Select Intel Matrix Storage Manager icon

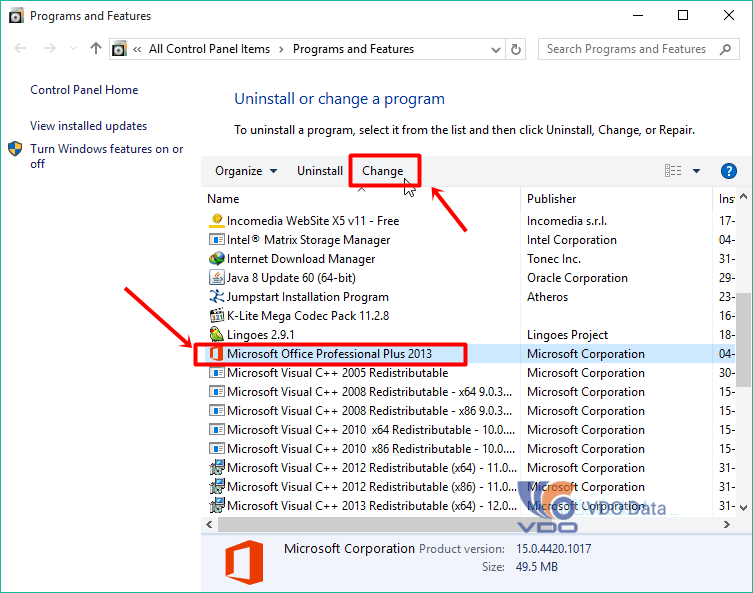[217, 239]
